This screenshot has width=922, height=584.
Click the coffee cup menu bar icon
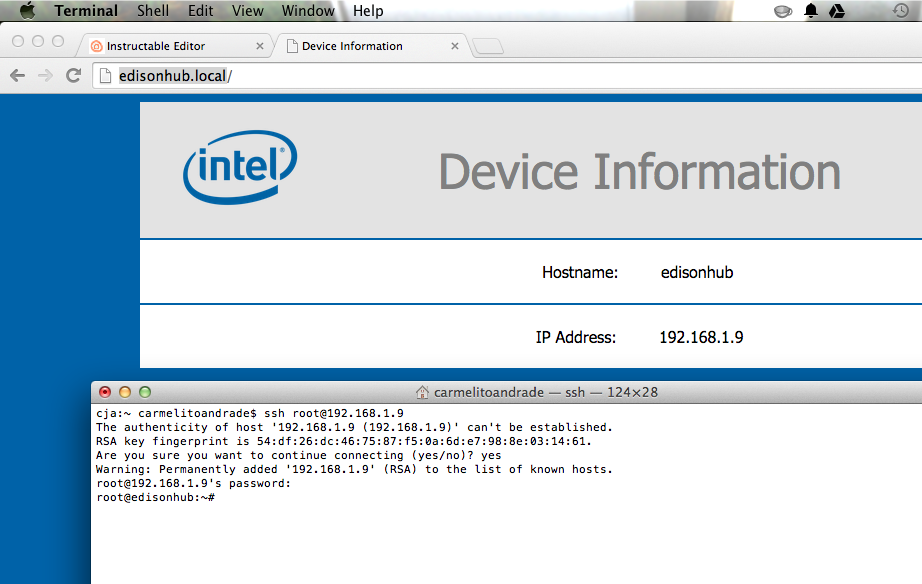pyautogui.click(x=783, y=11)
